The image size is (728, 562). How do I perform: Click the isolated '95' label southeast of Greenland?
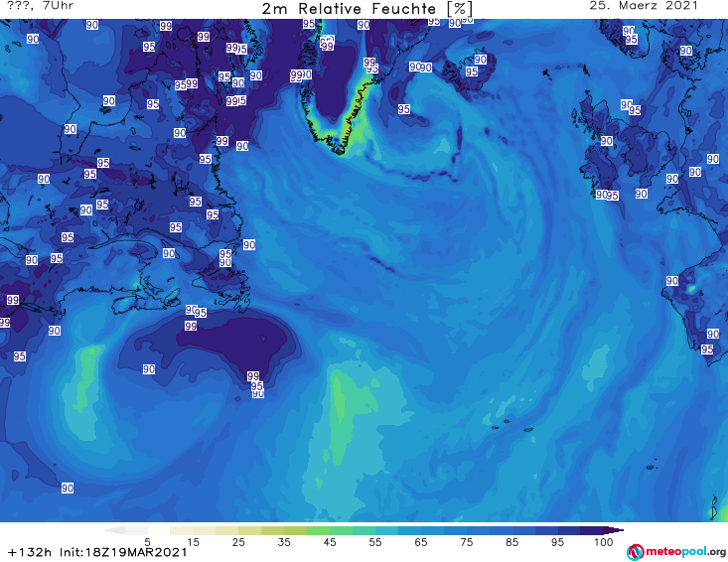(x=403, y=109)
